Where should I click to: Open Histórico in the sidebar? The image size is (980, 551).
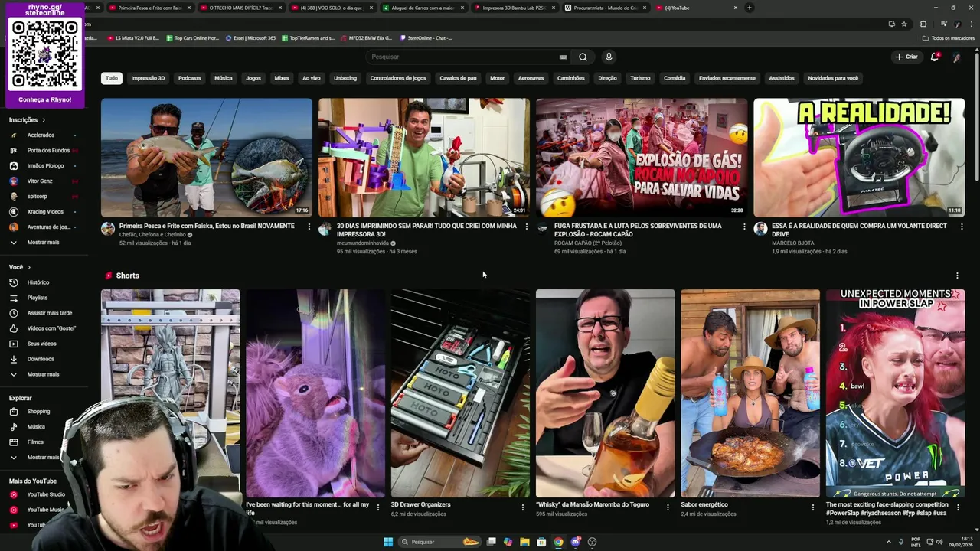(38, 282)
